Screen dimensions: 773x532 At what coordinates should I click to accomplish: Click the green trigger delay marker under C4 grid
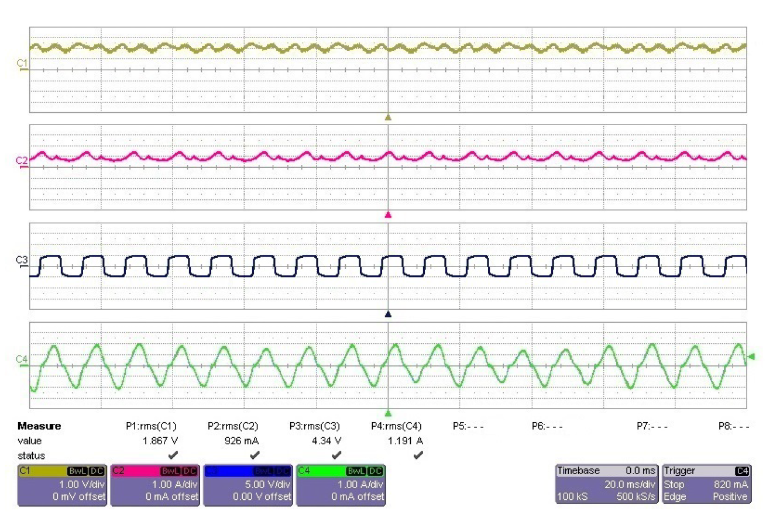387,413
